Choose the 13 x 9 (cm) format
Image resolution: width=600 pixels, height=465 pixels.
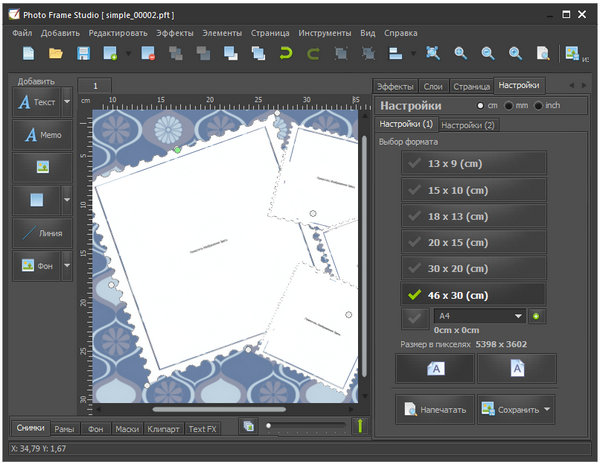(x=473, y=164)
